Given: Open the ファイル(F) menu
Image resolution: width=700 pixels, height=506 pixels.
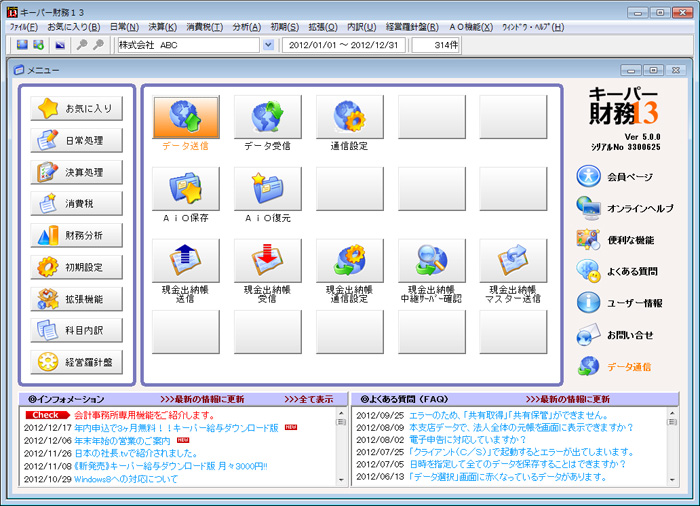Looking at the screenshot, I should (x=24, y=27).
